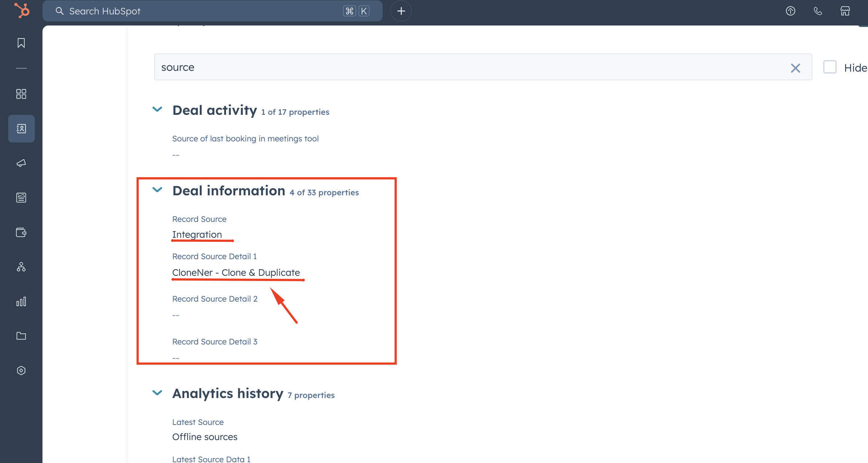Click the Deal information heading
The height and width of the screenshot is (463, 868).
point(229,191)
